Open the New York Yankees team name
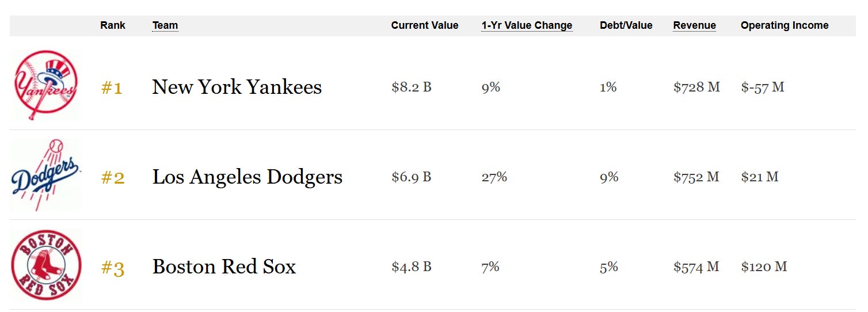The image size is (868, 312). (237, 87)
